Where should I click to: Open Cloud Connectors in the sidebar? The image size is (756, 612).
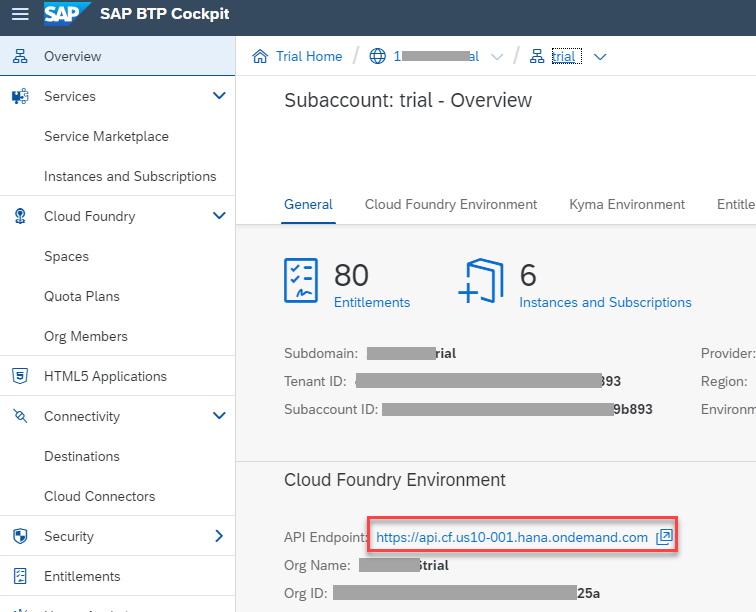click(x=100, y=496)
